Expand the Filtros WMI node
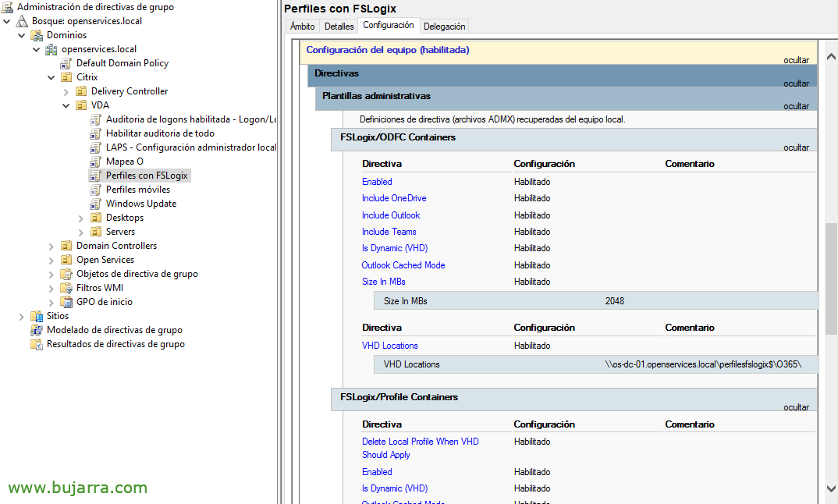Screen dimensions: 838x504 (x=51, y=289)
